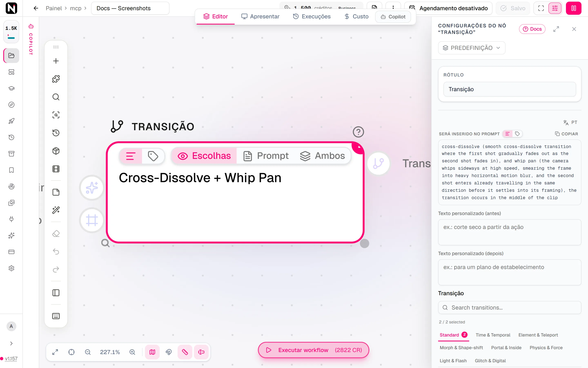The image size is (588, 368).
Task: Click the Rótulo input containing Transição
Action: (x=510, y=89)
